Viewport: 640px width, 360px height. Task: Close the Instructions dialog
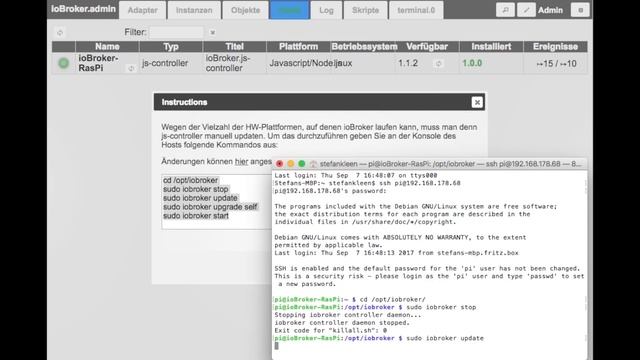click(x=477, y=102)
